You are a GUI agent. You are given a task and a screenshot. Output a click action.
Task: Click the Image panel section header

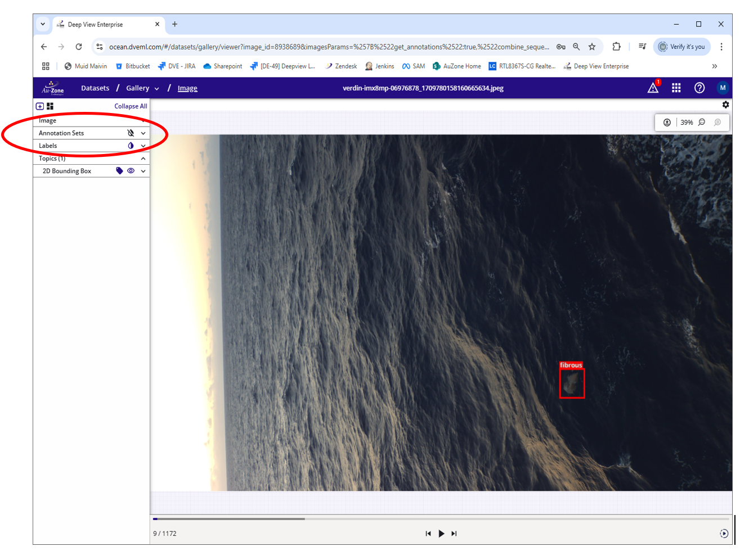coord(91,120)
